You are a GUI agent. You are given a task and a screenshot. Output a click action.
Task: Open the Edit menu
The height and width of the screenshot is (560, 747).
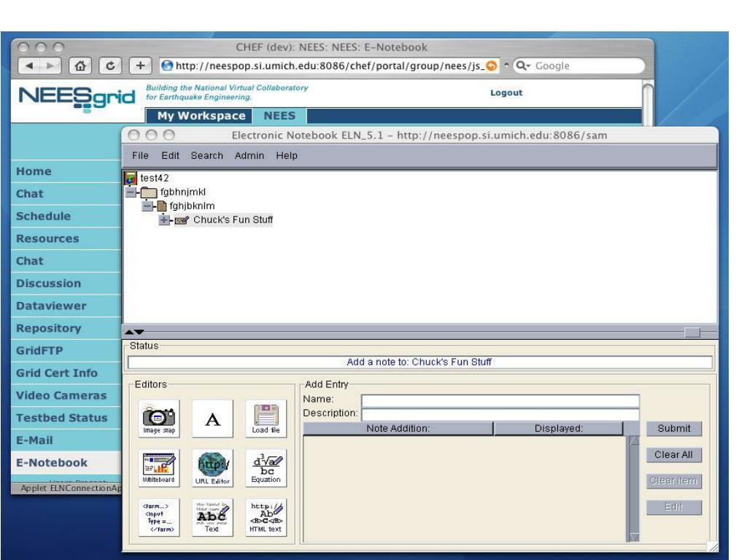pyautogui.click(x=170, y=156)
